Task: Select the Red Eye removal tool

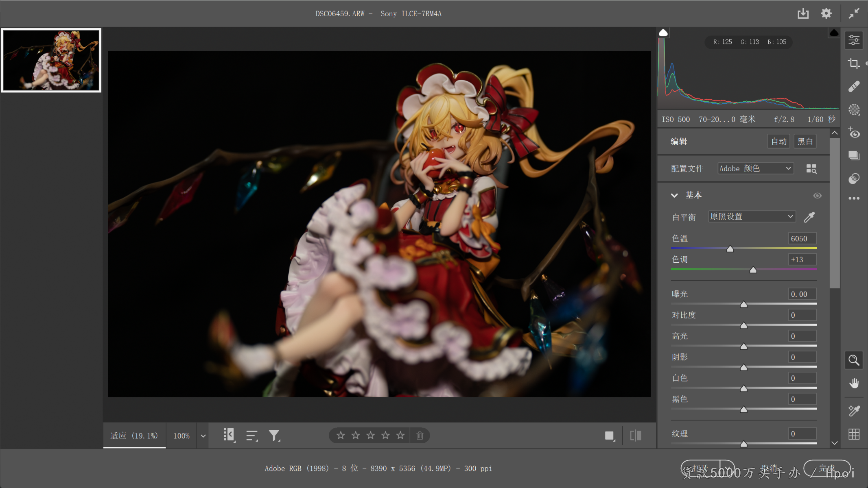Action: tap(854, 133)
